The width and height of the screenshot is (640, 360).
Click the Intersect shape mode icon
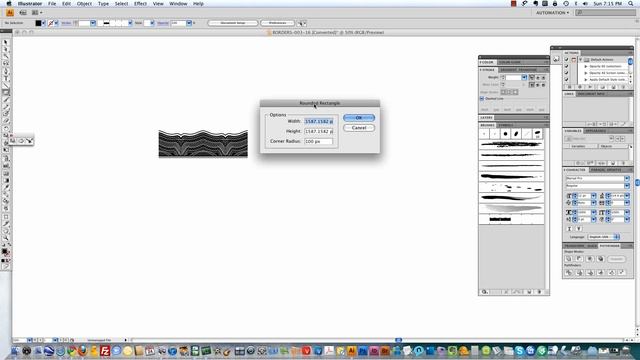tap(590, 259)
